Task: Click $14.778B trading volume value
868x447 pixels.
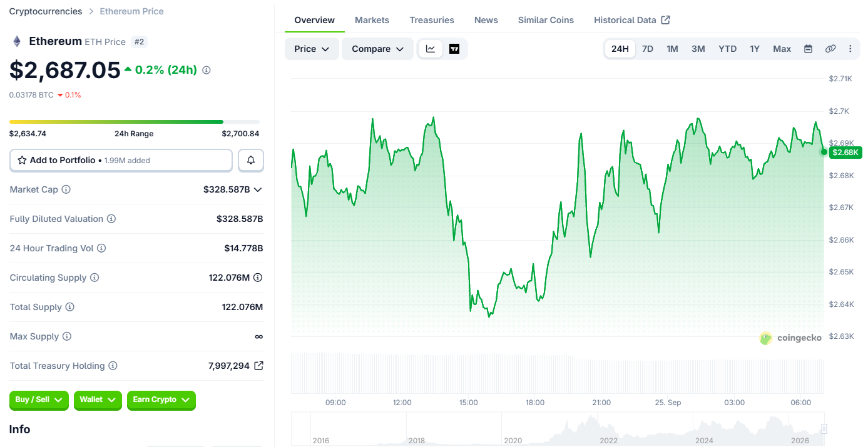Action: tap(243, 248)
